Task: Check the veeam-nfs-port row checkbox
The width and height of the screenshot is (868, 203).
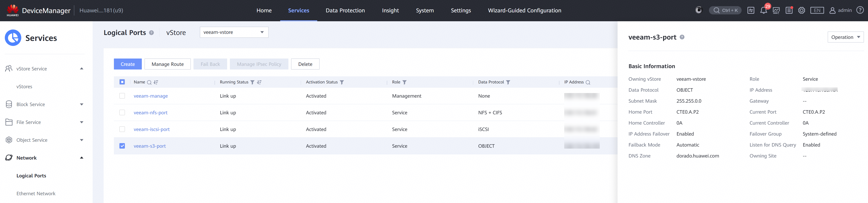Action: [122, 113]
